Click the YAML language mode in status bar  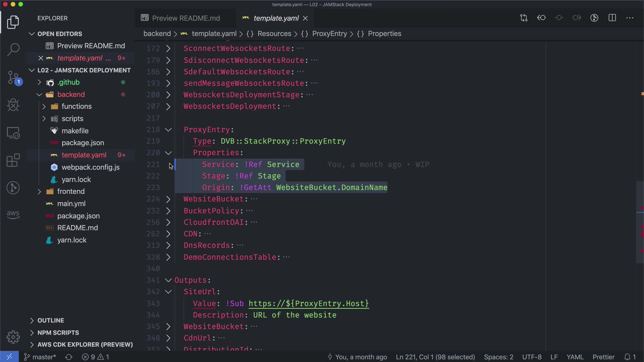point(575,357)
